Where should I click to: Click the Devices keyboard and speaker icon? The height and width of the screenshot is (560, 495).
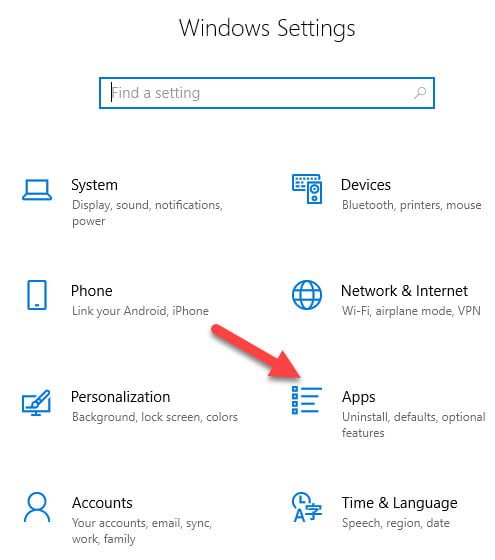[307, 189]
